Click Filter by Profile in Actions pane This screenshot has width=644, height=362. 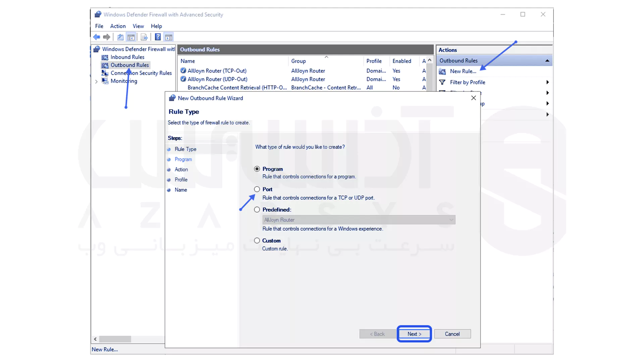(x=467, y=82)
